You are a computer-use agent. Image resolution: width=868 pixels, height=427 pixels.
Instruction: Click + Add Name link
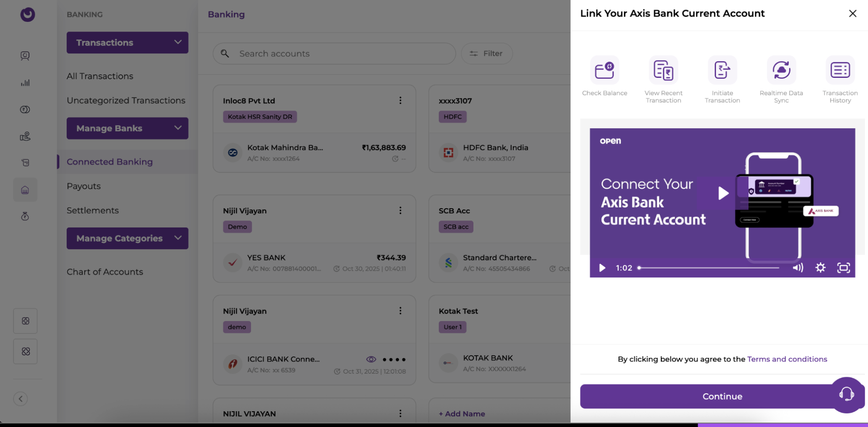coord(462,414)
